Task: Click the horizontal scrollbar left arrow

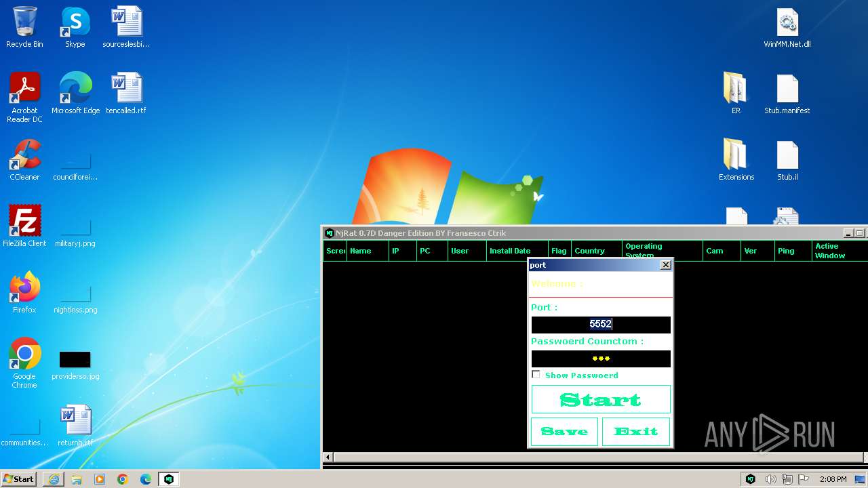Action: (328, 457)
